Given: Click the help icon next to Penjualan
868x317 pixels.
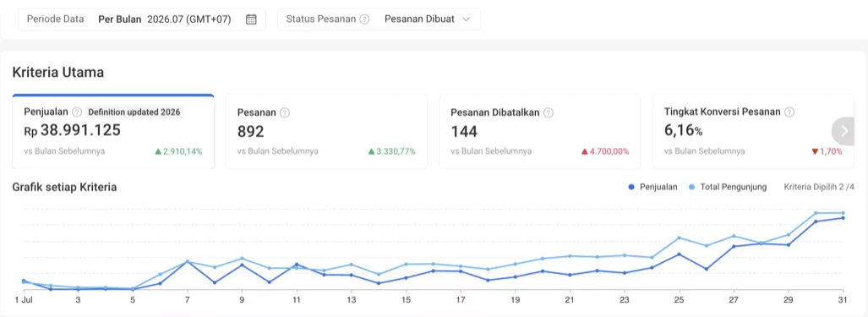Looking at the screenshot, I should tap(77, 112).
